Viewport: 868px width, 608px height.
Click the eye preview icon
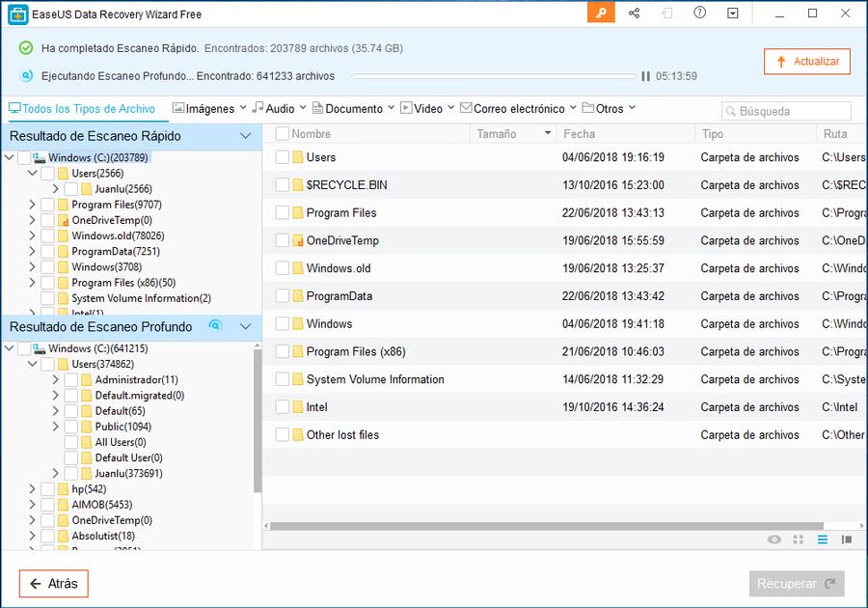(773, 539)
